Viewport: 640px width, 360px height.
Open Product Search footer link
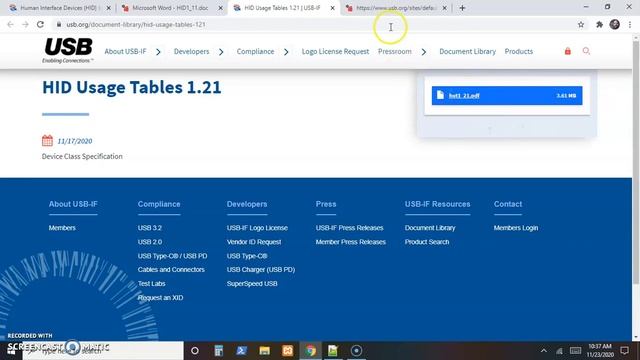click(x=427, y=242)
